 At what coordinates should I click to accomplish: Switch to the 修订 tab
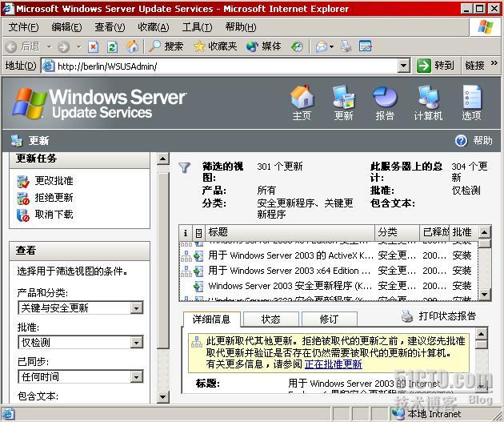329,319
